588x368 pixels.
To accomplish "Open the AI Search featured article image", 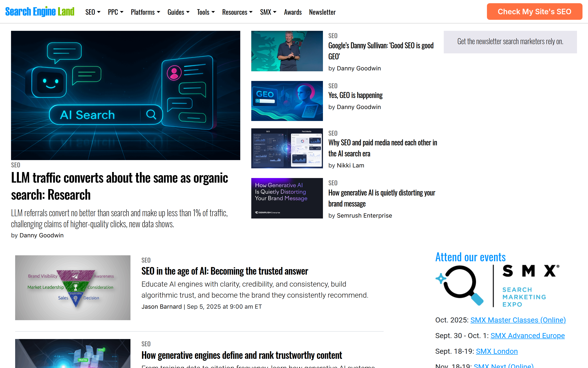I will (x=126, y=95).
